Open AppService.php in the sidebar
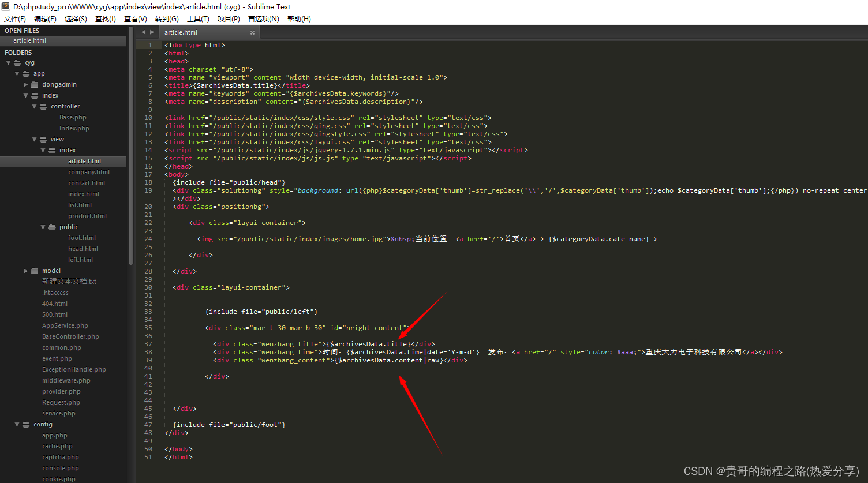Viewport: 868px width, 483px height. (65, 325)
